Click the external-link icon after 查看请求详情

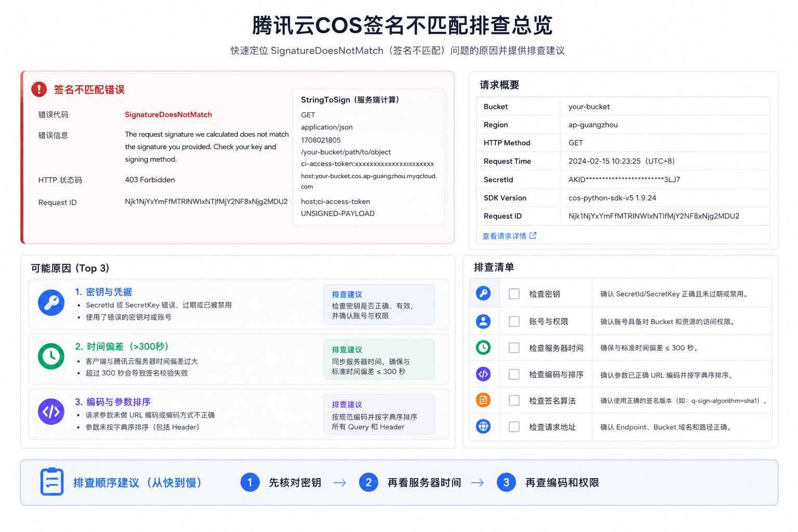click(x=533, y=236)
